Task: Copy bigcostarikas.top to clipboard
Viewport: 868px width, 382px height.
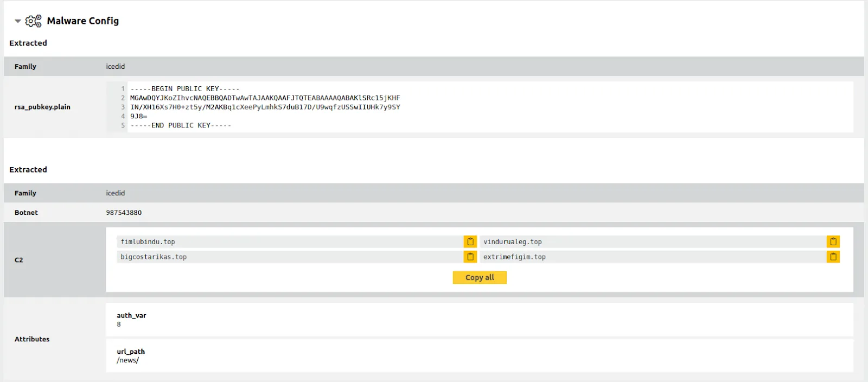Action: point(470,257)
